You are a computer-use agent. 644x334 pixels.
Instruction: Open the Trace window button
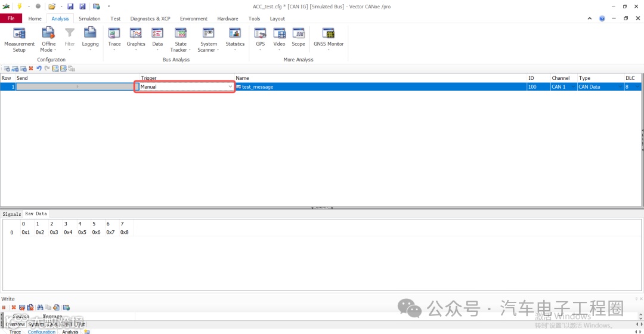click(x=114, y=39)
